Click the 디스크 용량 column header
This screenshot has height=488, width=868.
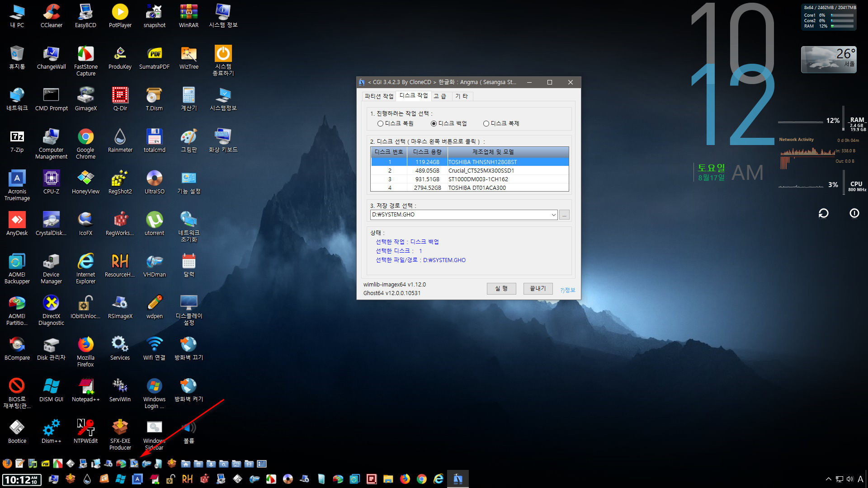click(x=427, y=152)
